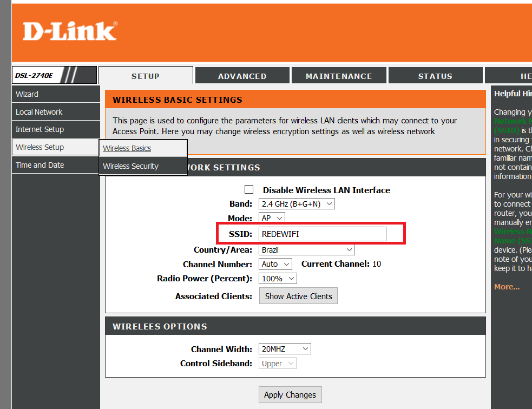Click the Show Active Clients button

tap(298, 296)
